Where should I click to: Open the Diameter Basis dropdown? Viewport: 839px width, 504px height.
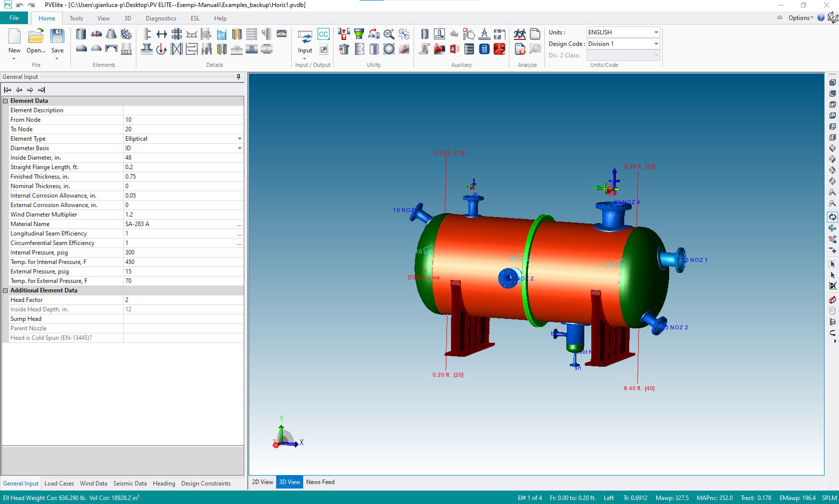[240, 148]
